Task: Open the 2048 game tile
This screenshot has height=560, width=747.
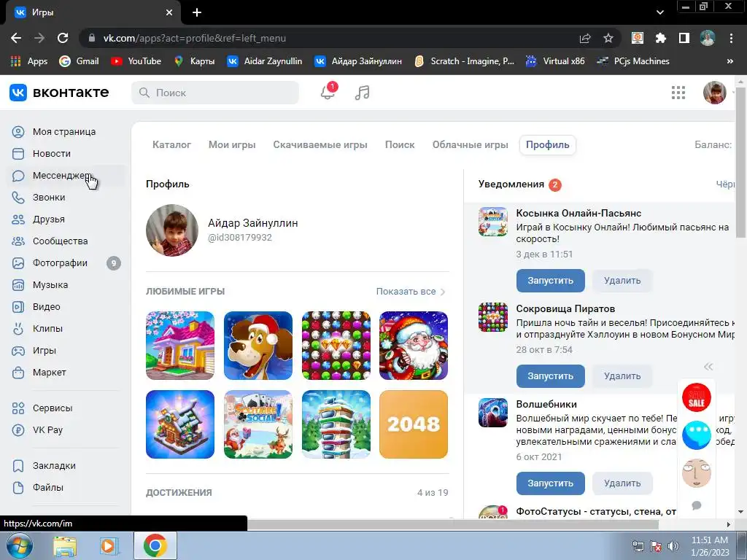Action: click(414, 424)
